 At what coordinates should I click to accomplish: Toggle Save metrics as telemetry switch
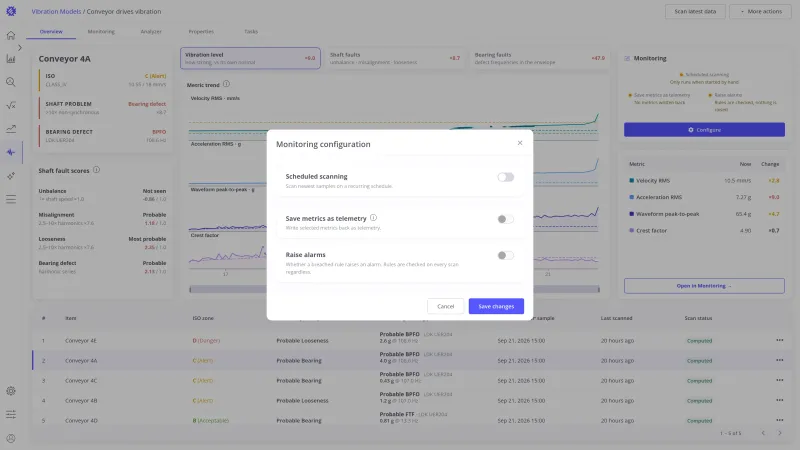[506, 219]
